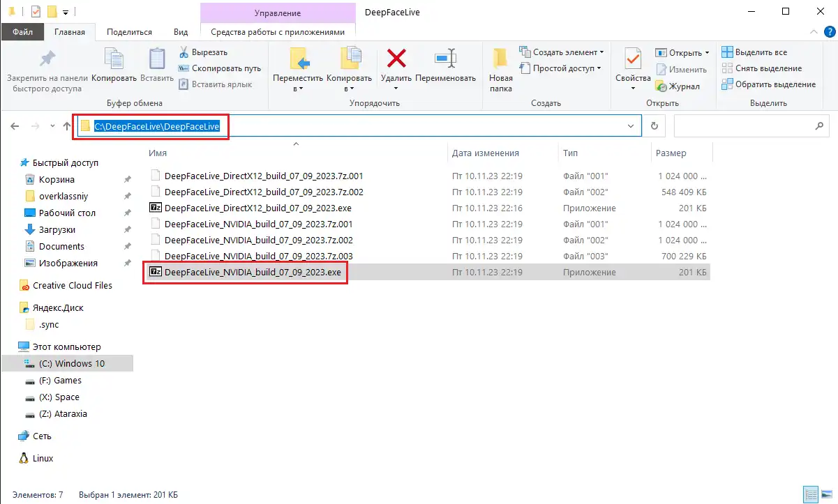Go back with navigation arrow
The height and width of the screenshot is (504, 838).
(x=15, y=126)
